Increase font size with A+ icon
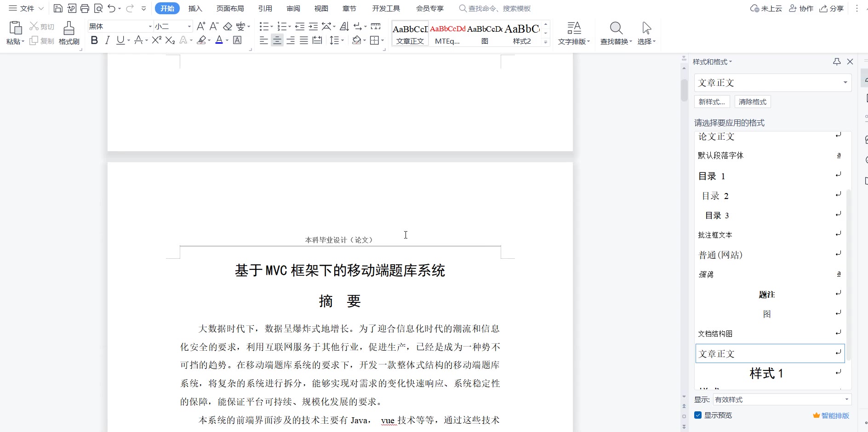Image resolution: width=868 pixels, height=432 pixels. tap(201, 26)
